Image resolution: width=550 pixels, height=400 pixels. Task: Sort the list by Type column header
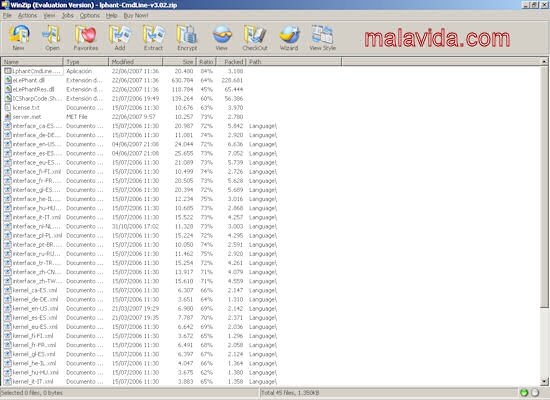(x=86, y=62)
